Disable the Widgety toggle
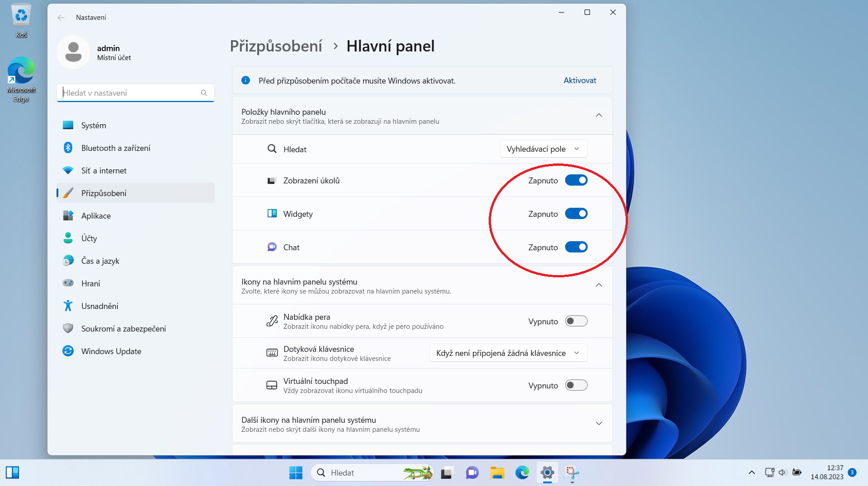This screenshot has width=868, height=486. [x=576, y=214]
